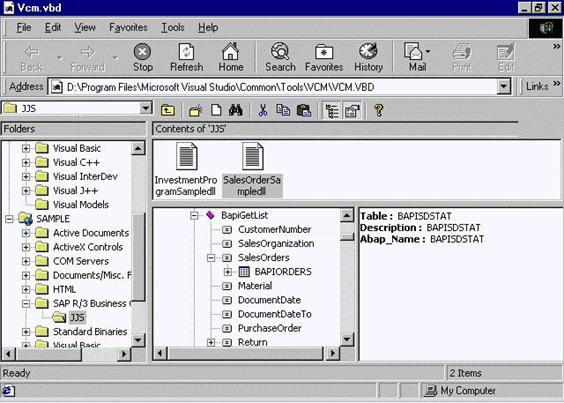This screenshot has height=403, width=564.
Task: Select the ActiveX Controls folder
Action: coord(88,247)
